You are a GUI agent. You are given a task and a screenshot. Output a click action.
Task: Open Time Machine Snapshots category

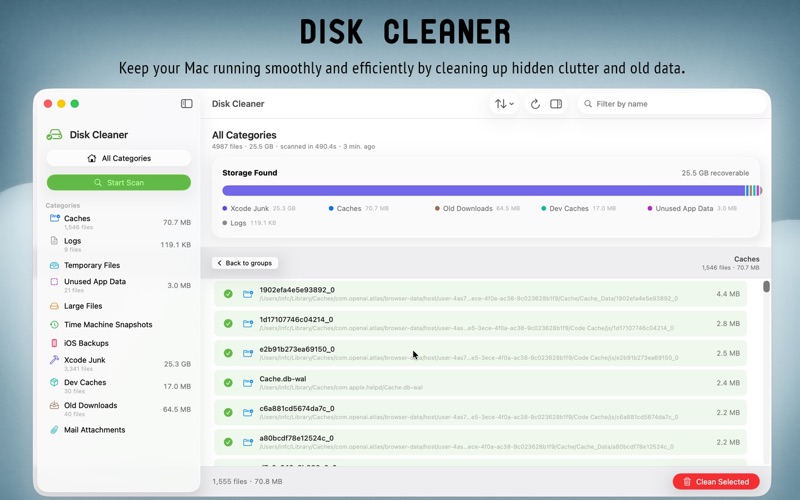[x=119, y=324]
